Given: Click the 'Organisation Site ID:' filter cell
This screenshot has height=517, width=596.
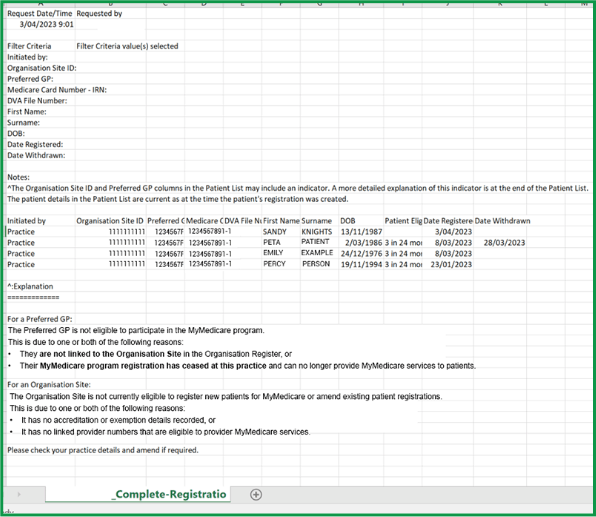Looking at the screenshot, I should (x=42, y=68).
